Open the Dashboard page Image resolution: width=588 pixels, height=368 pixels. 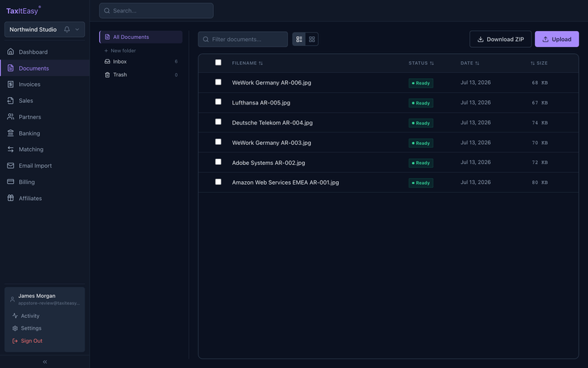[45, 52]
